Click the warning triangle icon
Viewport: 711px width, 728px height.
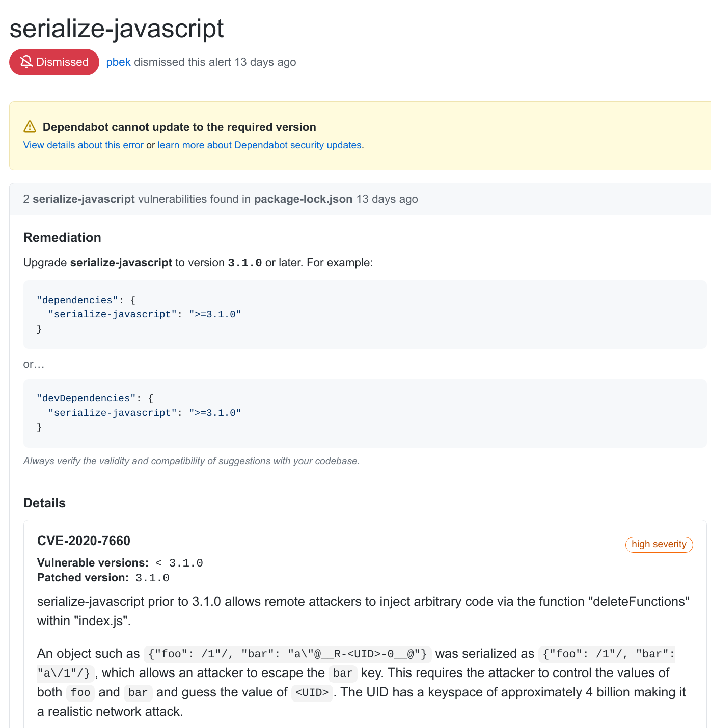coord(30,126)
